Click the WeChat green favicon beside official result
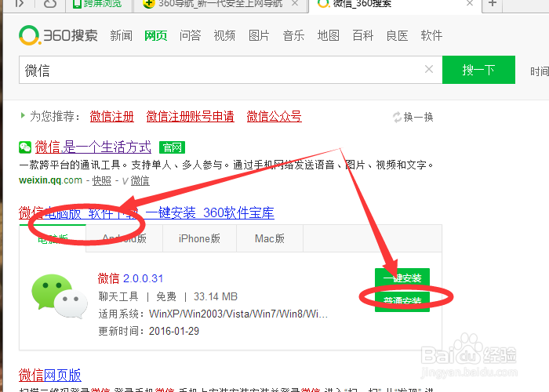 (25, 147)
